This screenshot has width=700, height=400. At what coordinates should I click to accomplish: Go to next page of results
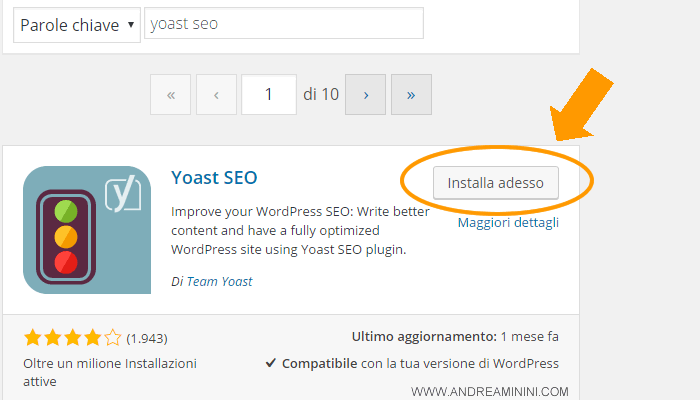click(366, 95)
